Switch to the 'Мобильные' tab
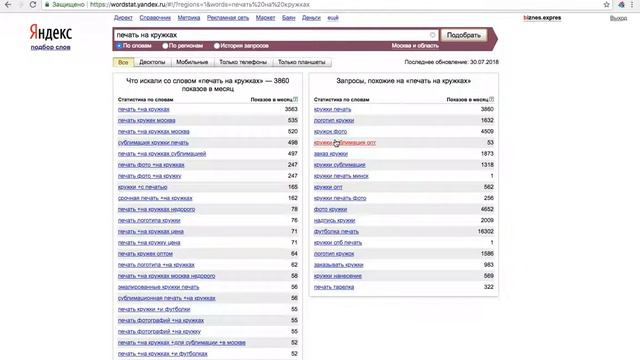The width and height of the screenshot is (640, 360). (x=192, y=62)
